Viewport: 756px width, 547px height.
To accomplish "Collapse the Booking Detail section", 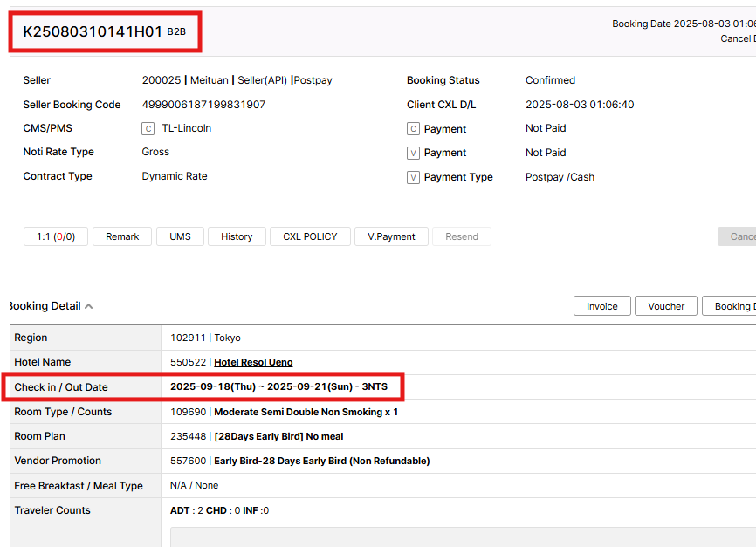I will pos(88,306).
